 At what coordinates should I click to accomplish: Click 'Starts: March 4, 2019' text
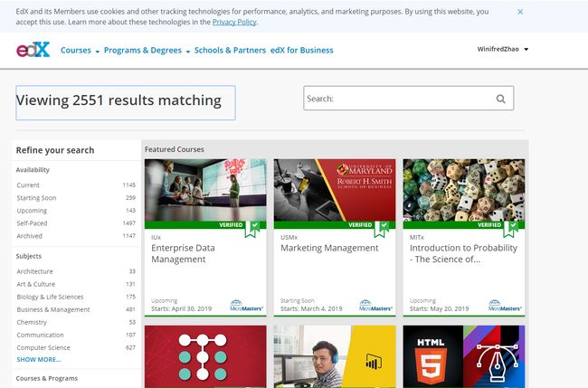click(x=311, y=309)
